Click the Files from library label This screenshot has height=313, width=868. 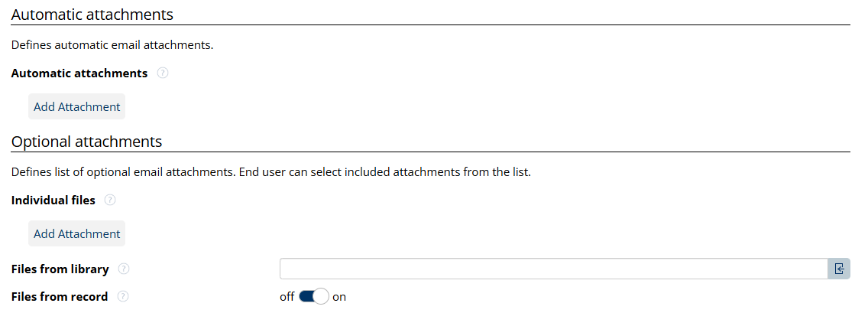[x=60, y=269]
